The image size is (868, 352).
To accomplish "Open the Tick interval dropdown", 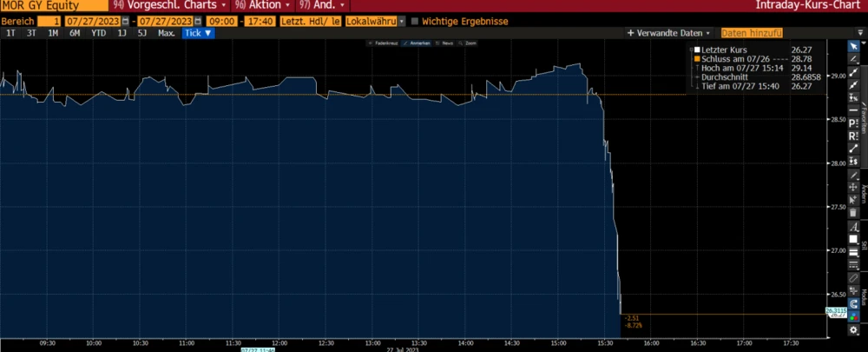I will point(198,33).
